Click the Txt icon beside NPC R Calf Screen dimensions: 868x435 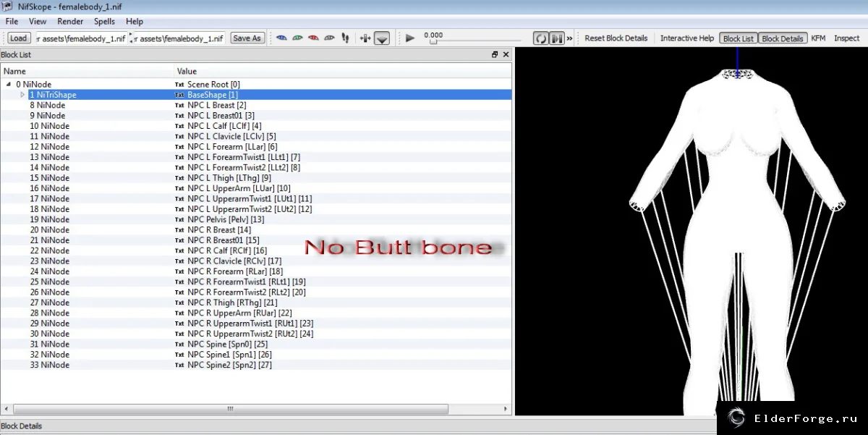[x=179, y=250]
